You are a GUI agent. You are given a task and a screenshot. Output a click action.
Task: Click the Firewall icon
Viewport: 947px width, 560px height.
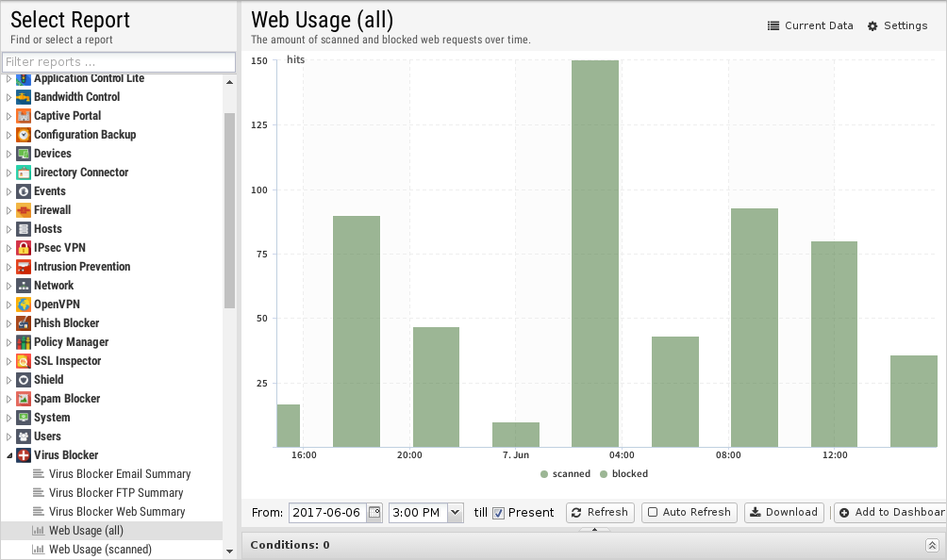pyautogui.click(x=23, y=210)
